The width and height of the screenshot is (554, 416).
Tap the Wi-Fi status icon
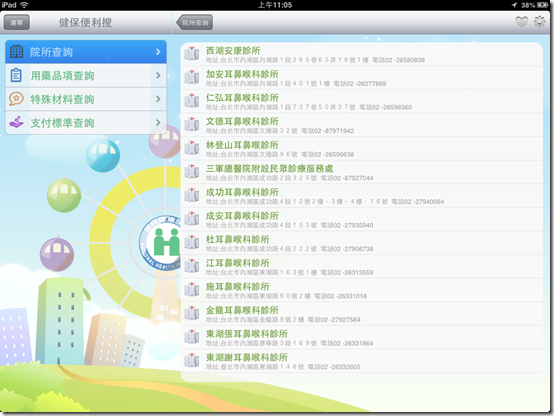click(24, 5)
